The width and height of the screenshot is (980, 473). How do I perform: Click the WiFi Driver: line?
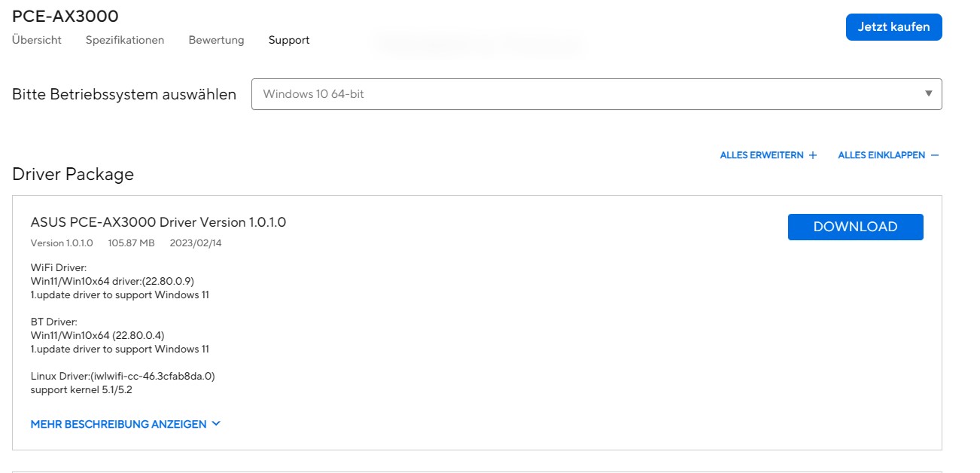[x=59, y=267]
